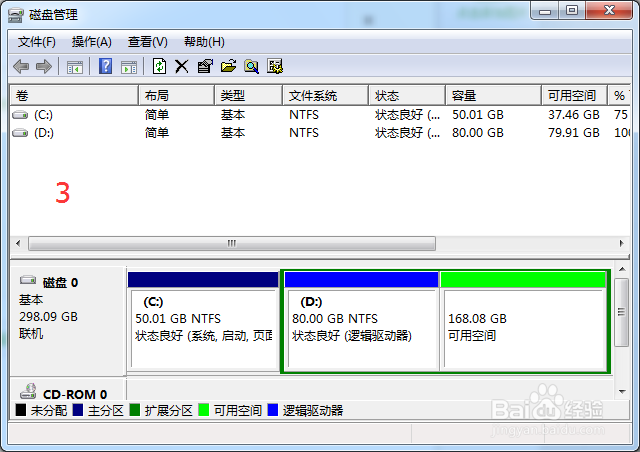
Task: Select the 168.08 GB 可用空间 block
Action: click(524, 321)
